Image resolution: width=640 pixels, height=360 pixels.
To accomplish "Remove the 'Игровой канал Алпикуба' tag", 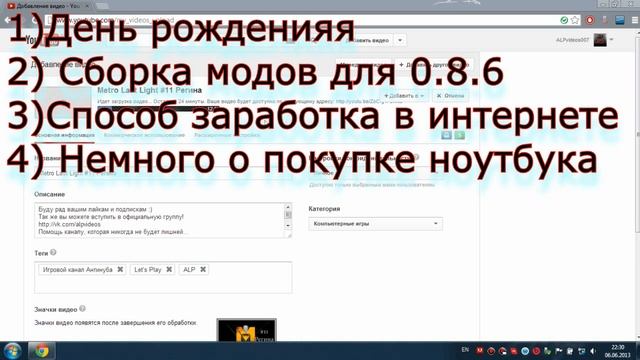I will 120,269.
